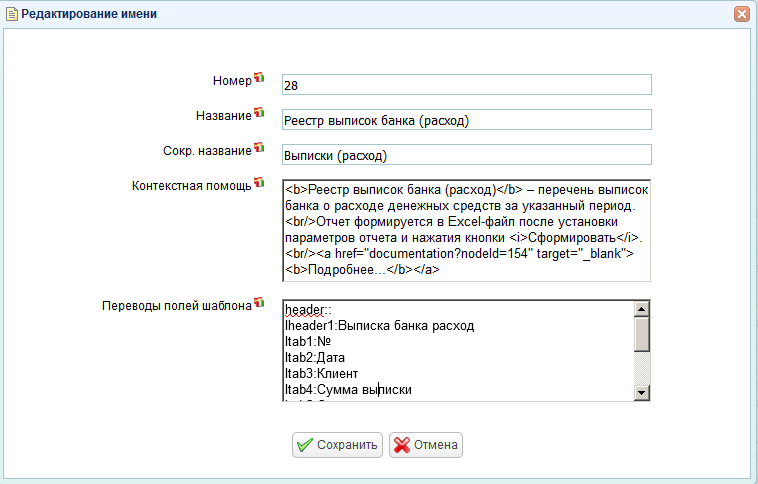
Task: Focus the Номер field containing 28
Action: pos(466,85)
